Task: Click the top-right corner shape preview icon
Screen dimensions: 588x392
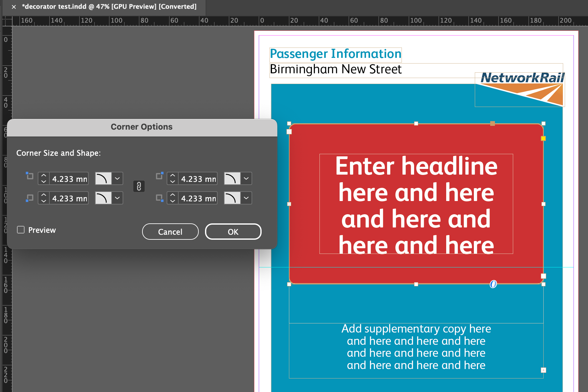Action: click(x=232, y=178)
